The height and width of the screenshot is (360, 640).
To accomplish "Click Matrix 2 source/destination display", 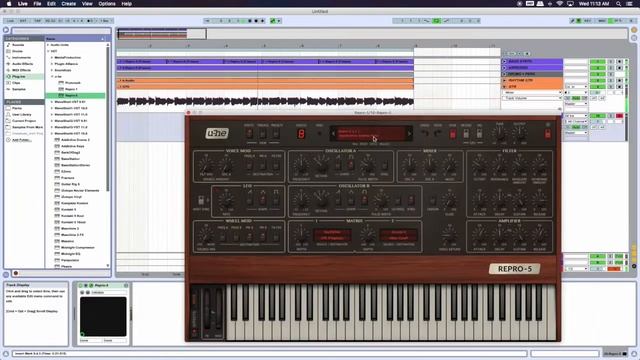I will [398, 235].
